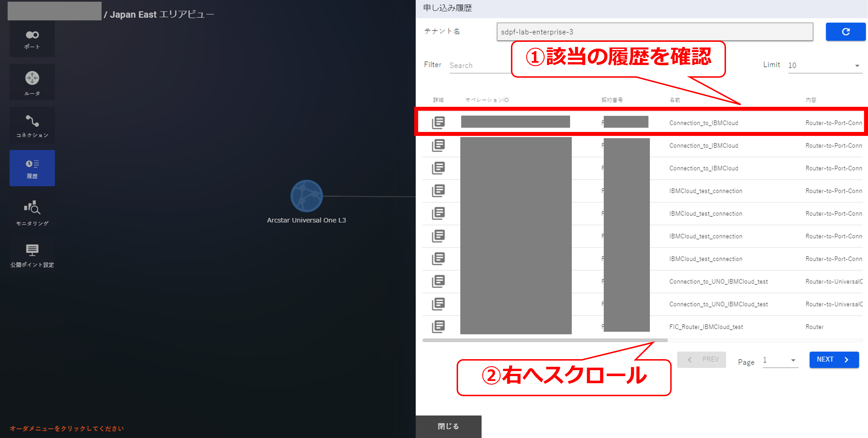Expand the Limit dropdown showing 10
868x438 pixels.
pyautogui.click(x=824, y=65)
